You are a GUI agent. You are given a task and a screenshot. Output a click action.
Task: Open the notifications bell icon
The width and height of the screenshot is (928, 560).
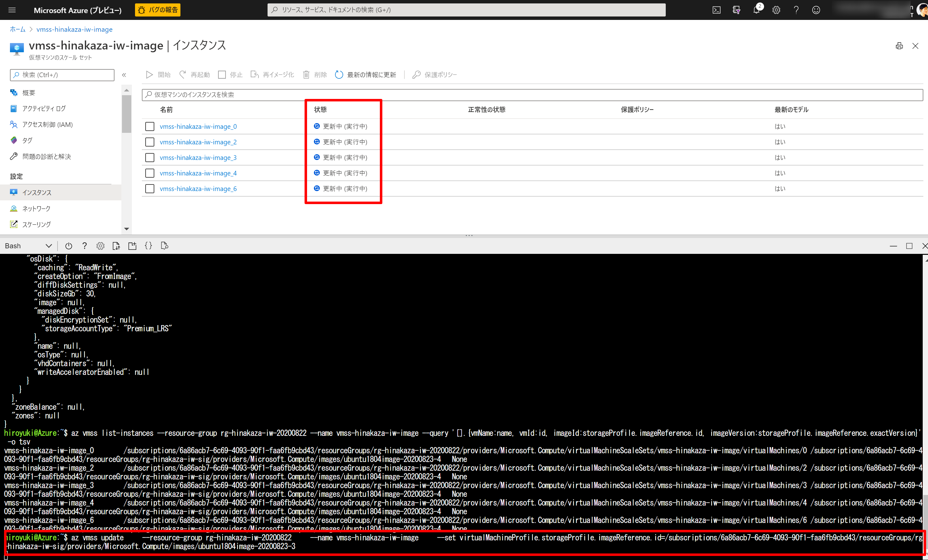point(756,10)
